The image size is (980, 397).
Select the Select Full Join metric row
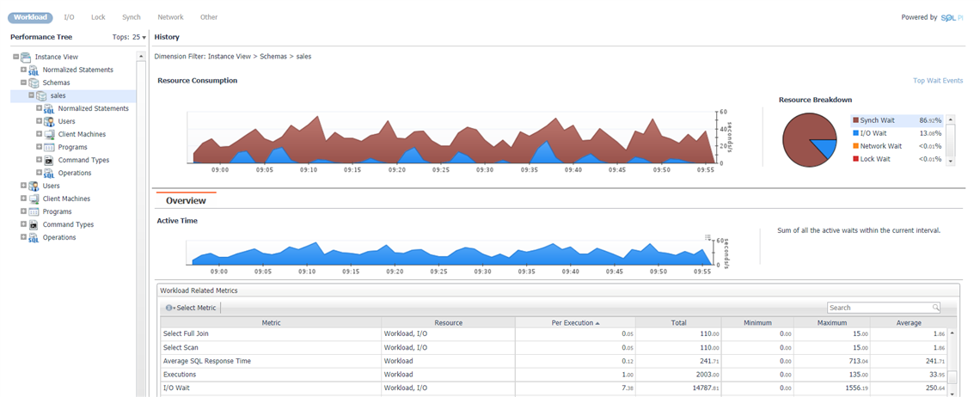point(554,334)
